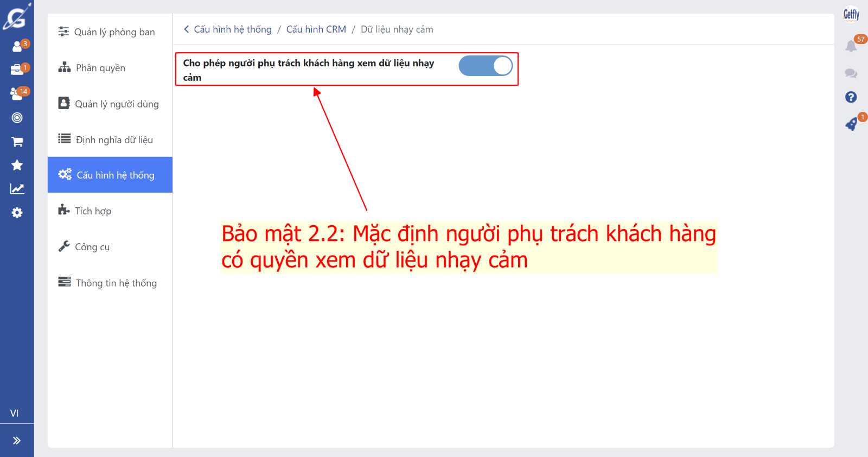Open the shopping cart icon in sidebar

pos(17,142)
